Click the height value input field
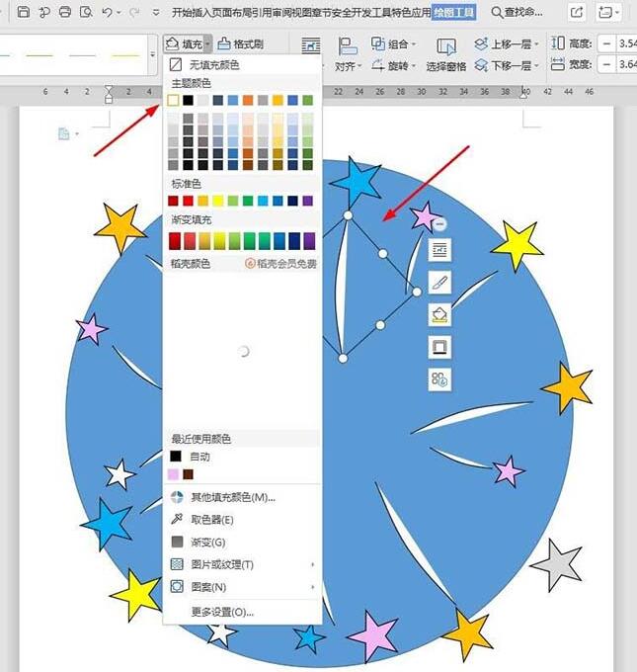 pos(627,43)
